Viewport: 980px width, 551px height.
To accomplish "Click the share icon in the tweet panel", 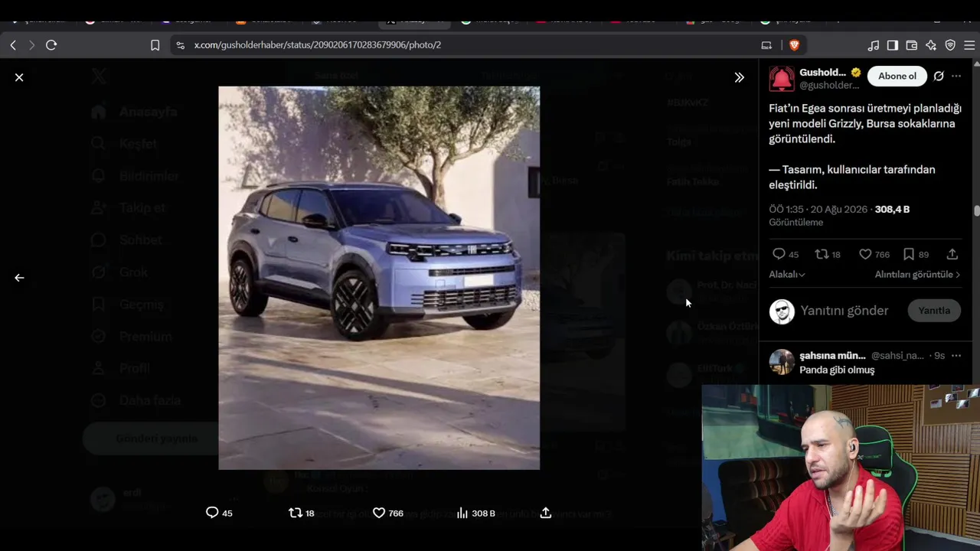I will (x=952, y=254).
